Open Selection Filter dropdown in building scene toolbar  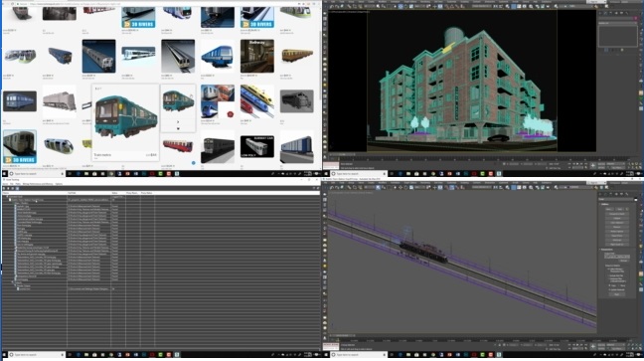tap(370, 6)
